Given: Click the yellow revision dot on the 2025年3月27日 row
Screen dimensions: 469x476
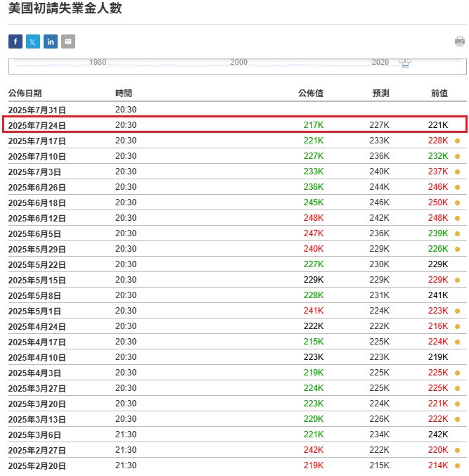Looking at the screenshot, I should [x=457, y=388].
